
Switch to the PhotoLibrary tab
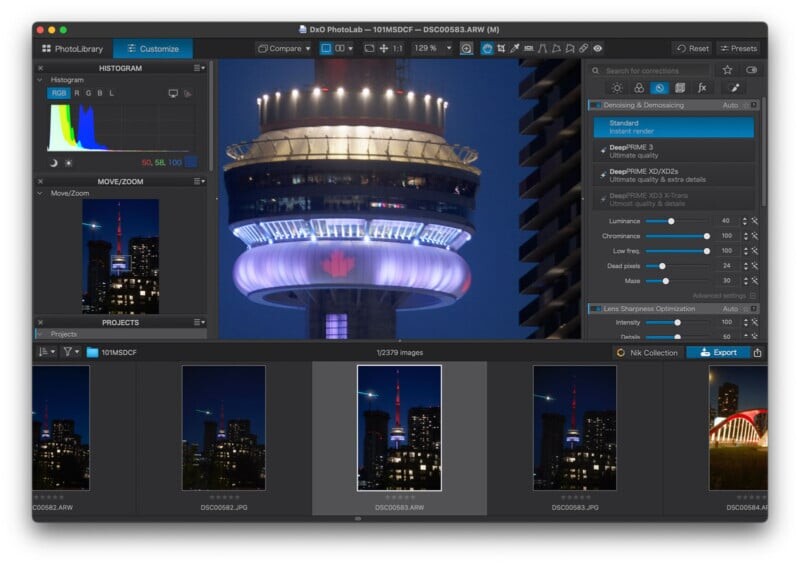(x=72, y=48)
